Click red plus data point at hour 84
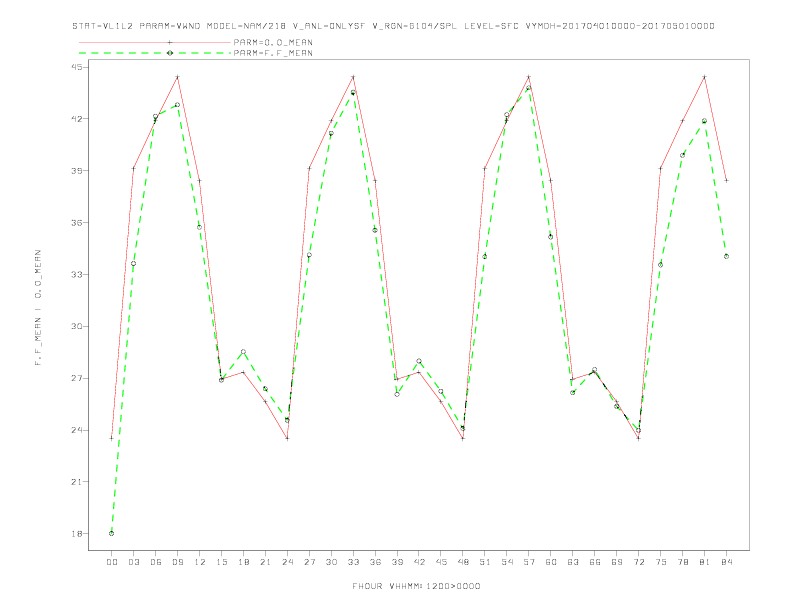 pos(726,180)
